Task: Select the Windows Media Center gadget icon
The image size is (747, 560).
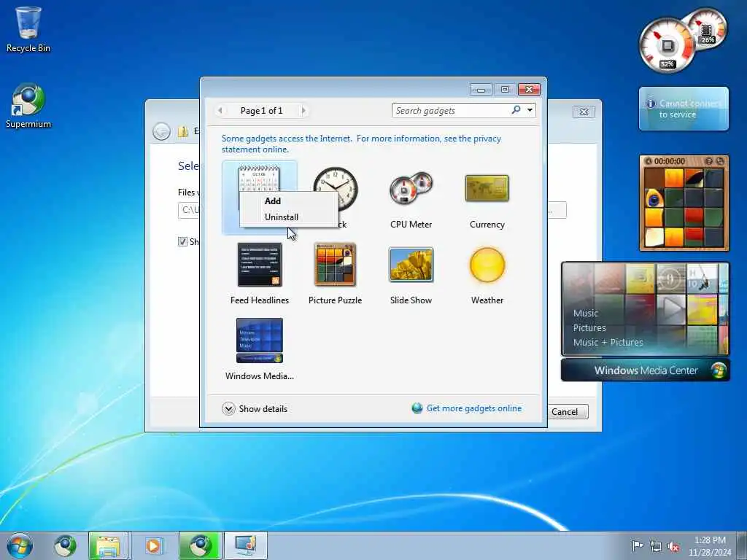Action: coord(260,341)
